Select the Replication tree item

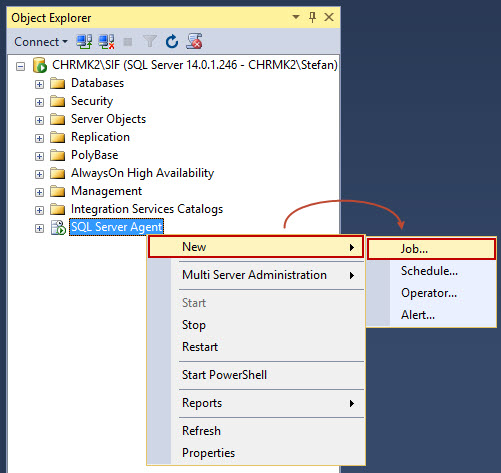click(100, 137)
